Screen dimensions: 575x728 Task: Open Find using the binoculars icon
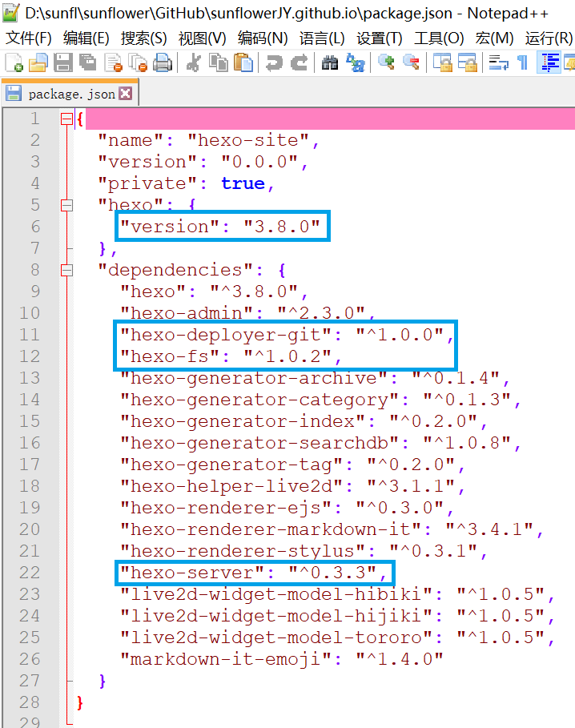click(329, 62)
